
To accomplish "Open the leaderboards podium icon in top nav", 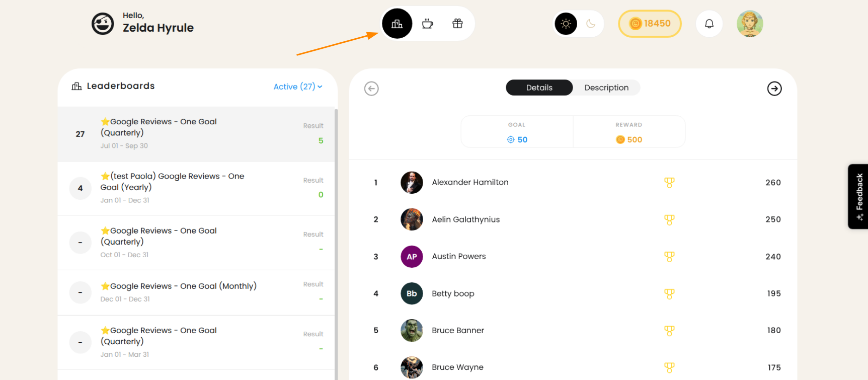I will tap(397, 24).
